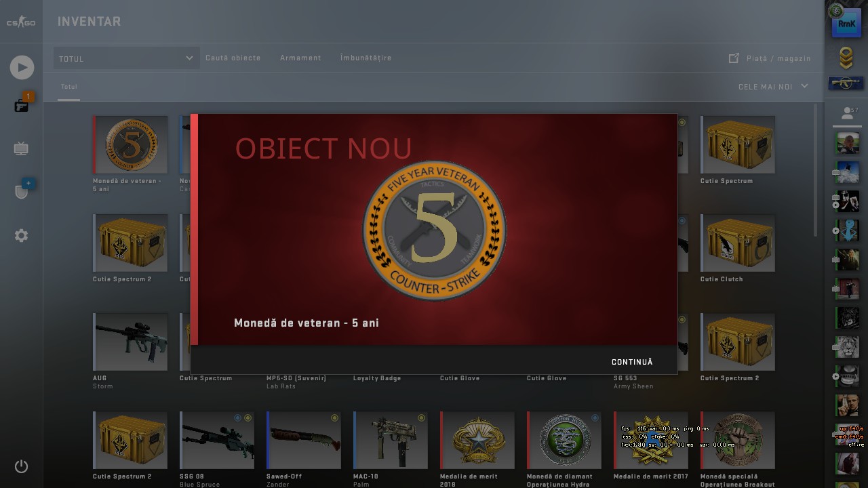Select the Medalie de merit 2018 thumbnail

click(x=477, y=440)
